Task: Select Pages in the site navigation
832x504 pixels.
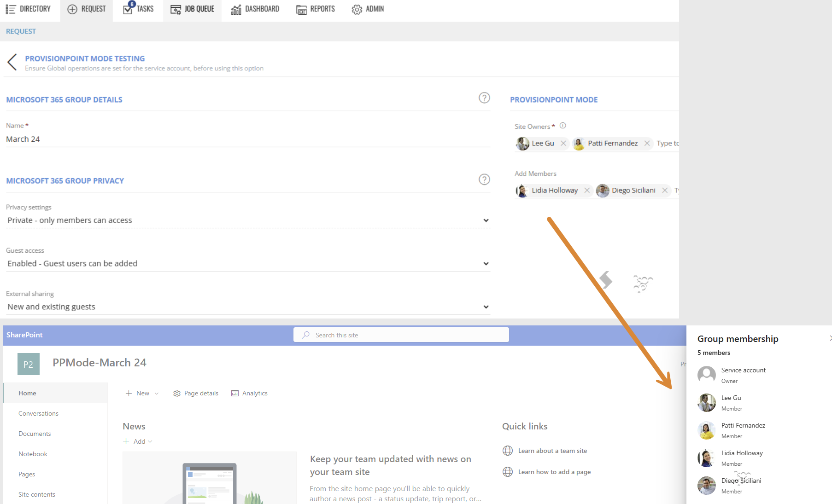Action: (27, 474)
